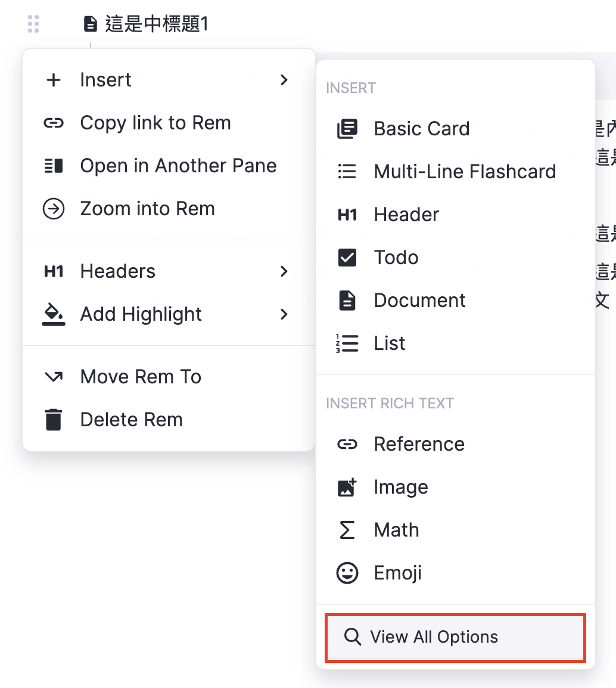
Task: Click the six-dot drag handle icon
Action: coord(33,24)
